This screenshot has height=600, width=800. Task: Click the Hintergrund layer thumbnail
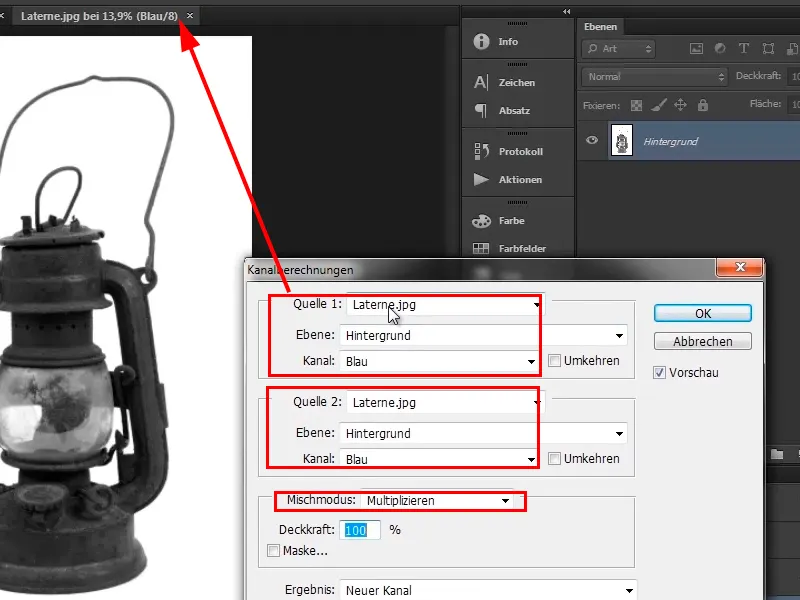(621, 140)
